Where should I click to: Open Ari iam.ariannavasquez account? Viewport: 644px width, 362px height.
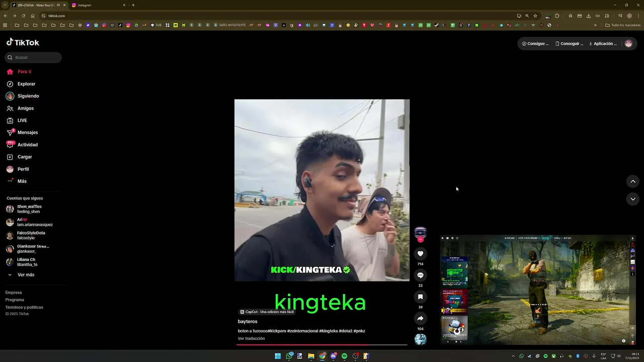point(29,222)
